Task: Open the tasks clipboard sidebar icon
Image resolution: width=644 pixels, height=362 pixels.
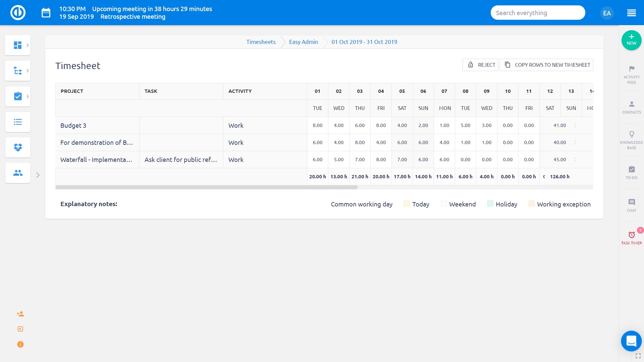Action: click(17, 97)
